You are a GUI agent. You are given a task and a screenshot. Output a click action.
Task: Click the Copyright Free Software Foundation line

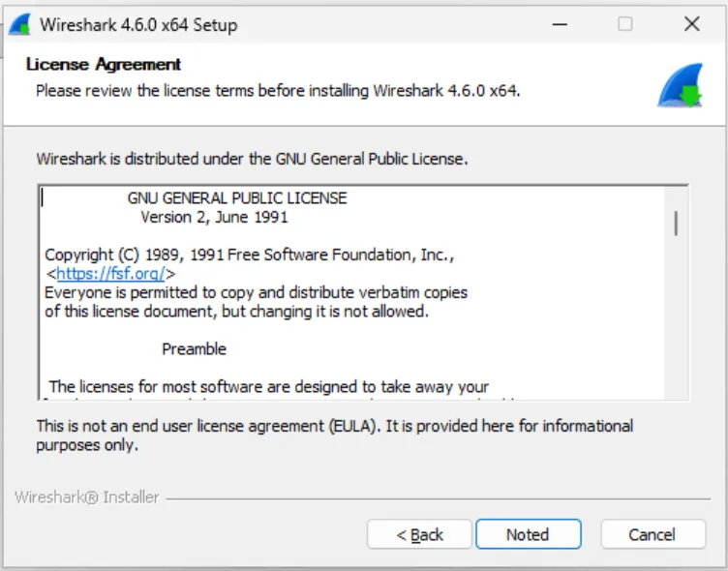(249, 255)
